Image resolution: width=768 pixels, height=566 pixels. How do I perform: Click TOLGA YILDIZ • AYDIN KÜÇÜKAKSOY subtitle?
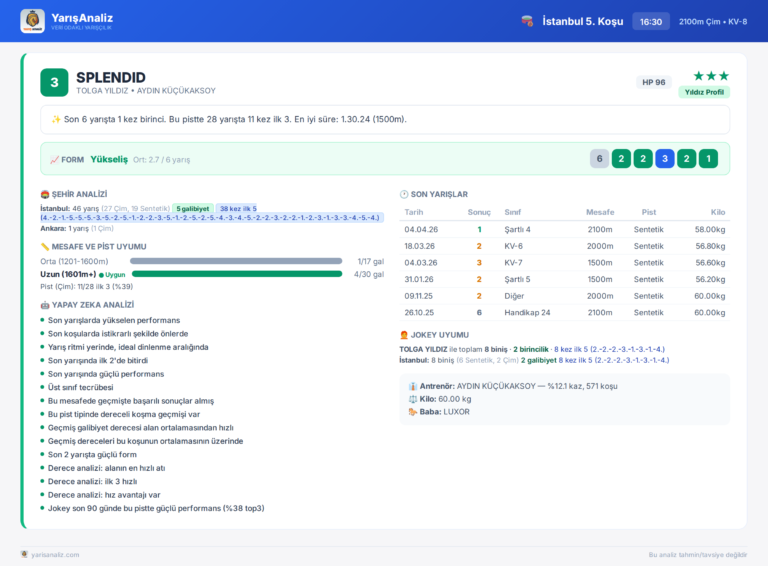(145, 91)
